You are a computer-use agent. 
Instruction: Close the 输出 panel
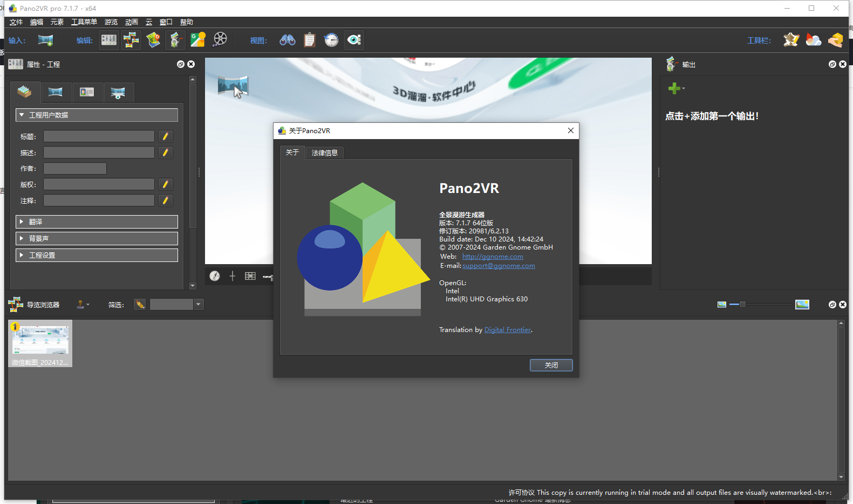pyautogui.click(x=843, y=64)
